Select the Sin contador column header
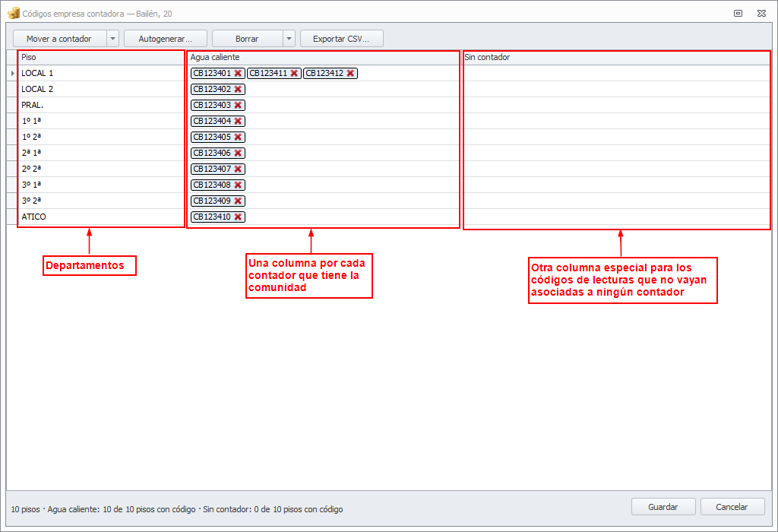The width and height of the screenshot is (778, 532). click(x=616, y=57)
